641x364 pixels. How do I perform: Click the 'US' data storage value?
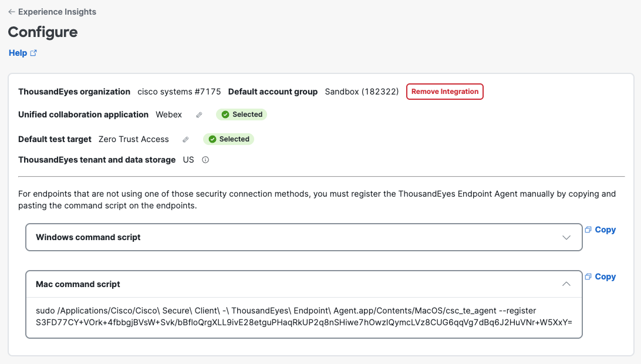tap(188, 160)
